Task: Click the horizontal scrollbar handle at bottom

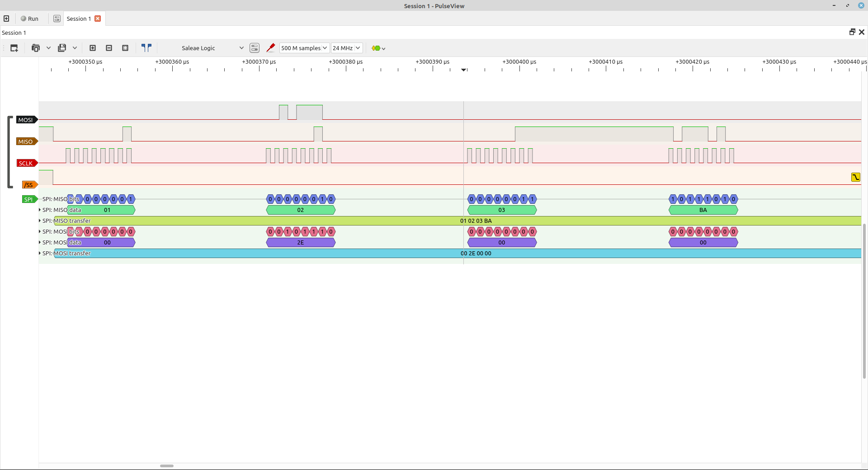Action: (167, 466)
